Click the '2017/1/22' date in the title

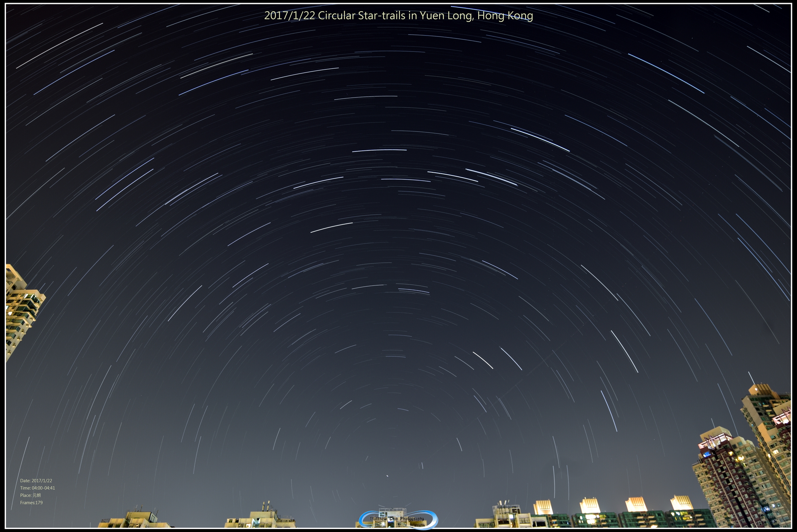290,16
